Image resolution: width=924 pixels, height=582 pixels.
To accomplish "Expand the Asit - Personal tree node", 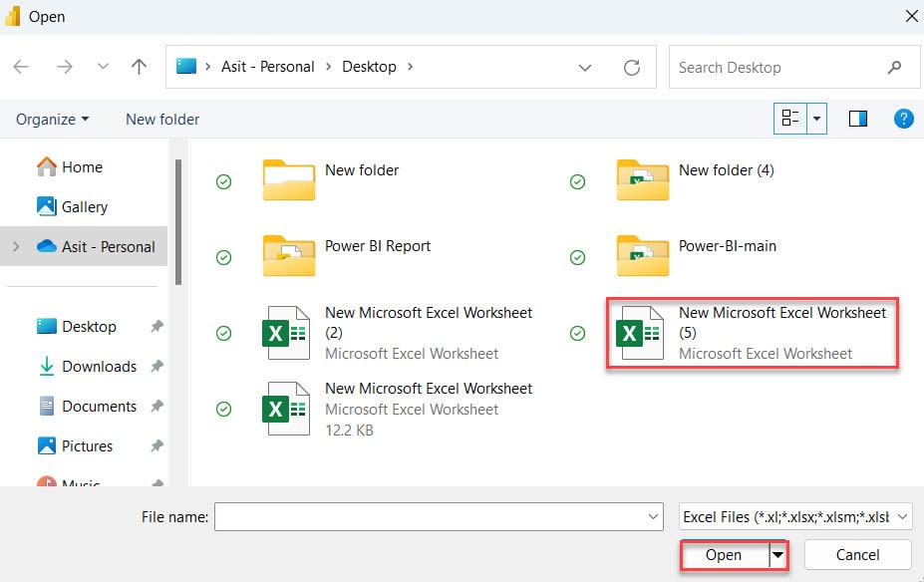I will click(17, 246).
